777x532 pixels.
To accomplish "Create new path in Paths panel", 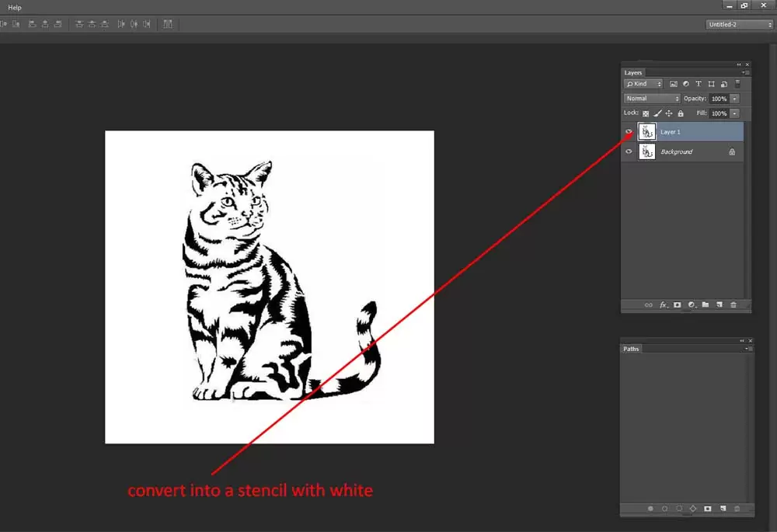I will (722, 509).
